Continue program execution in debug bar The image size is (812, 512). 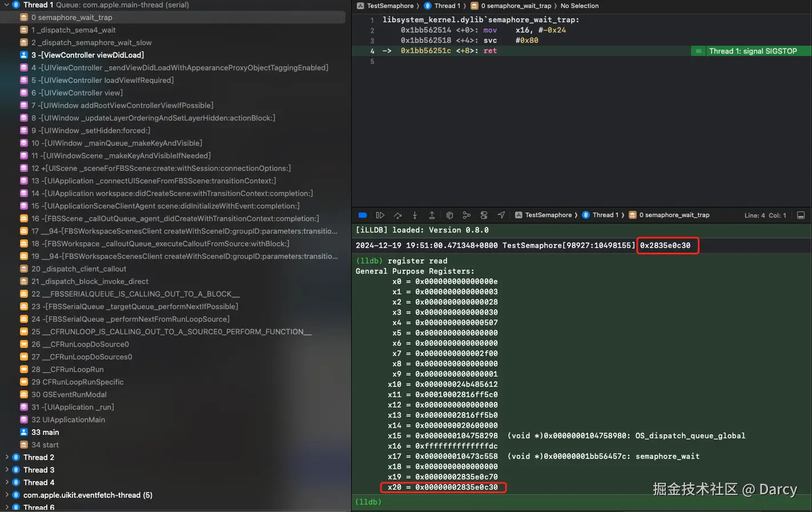point(380,215)
